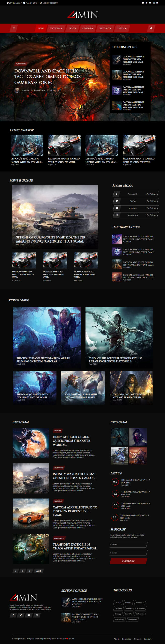Open the hamburger menu in the red navbar
Image resolution: width=165 pixels, height=644 pixels.
[14, 28]
